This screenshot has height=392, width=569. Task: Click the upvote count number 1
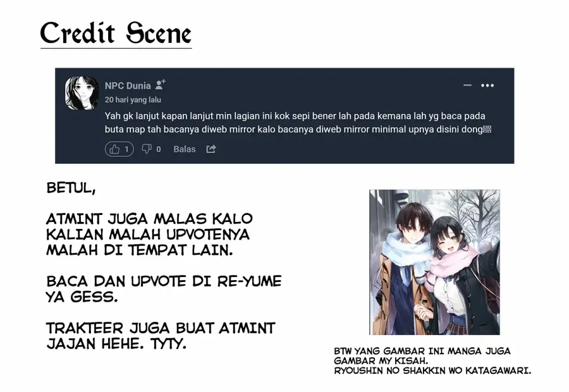pos(126,149)
